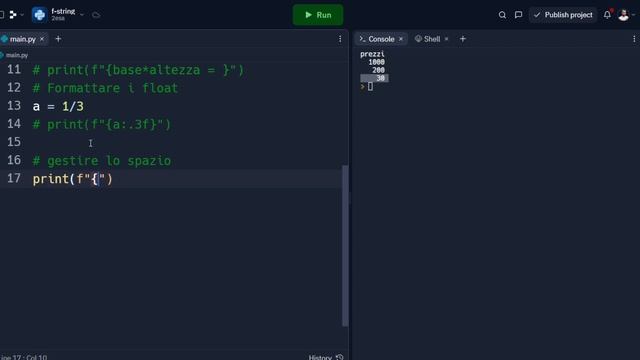Add a new editor tab with plus

coord(58,39)
